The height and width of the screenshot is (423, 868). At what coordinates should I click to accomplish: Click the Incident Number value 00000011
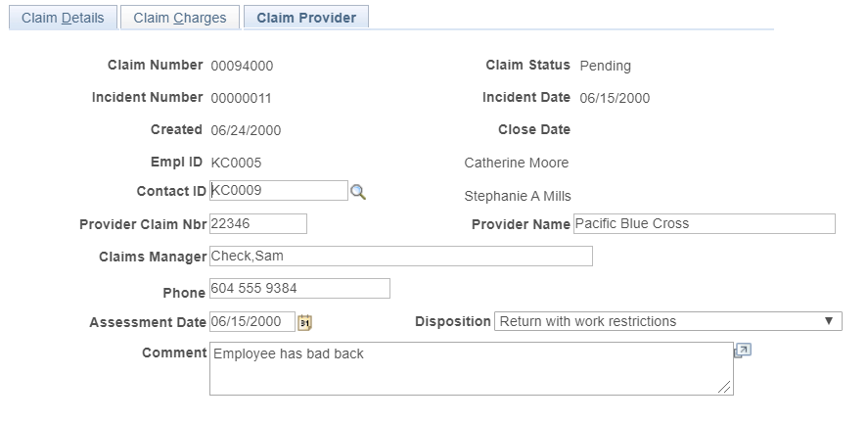(241, 98)
